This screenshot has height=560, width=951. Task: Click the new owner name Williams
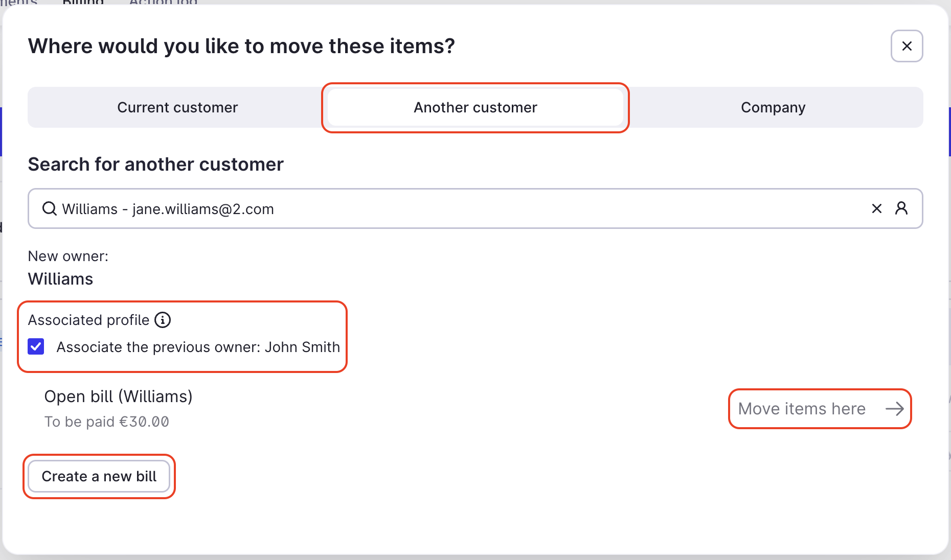pos(60,279)
